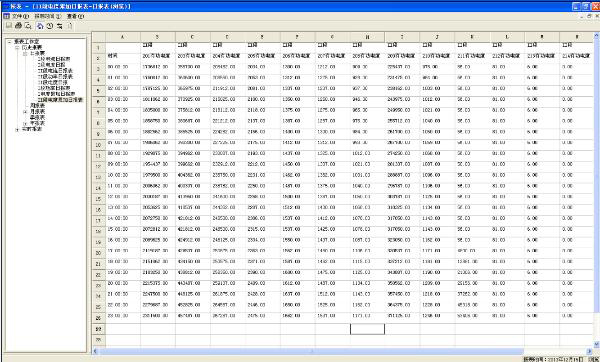Image resolution: width=600 pixels, height=362 pixels.
Task: Select the 周报表 tree item
Action: pos(38,105)
